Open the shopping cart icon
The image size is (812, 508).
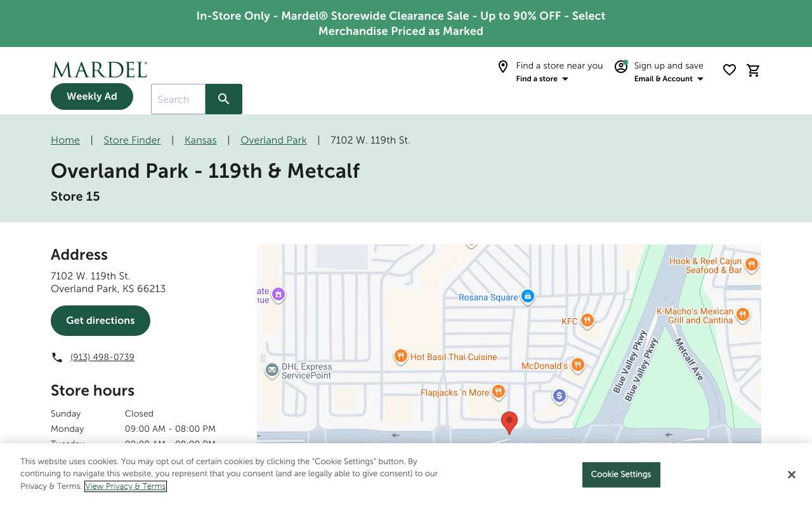[754, 70]
